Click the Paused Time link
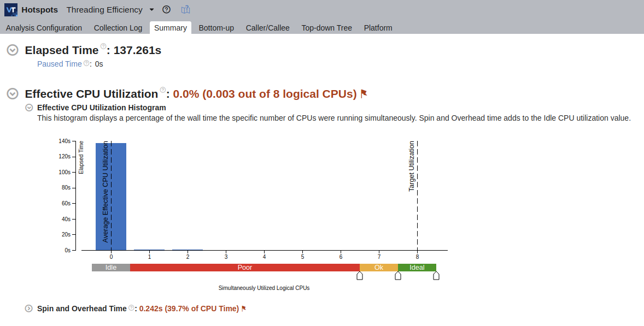Image resolution: width=644 pixels, height=326 pixels. tap(60, 64)
